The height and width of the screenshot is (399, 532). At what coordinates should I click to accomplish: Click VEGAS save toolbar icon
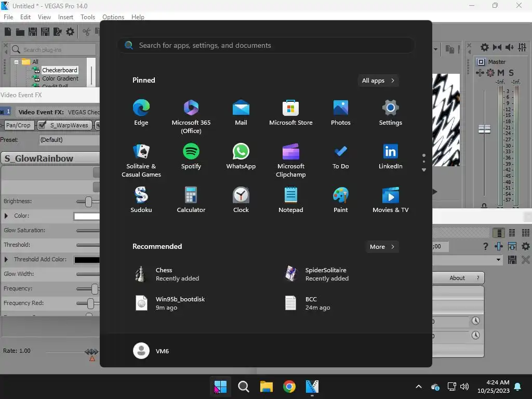(x=33, y=32)
